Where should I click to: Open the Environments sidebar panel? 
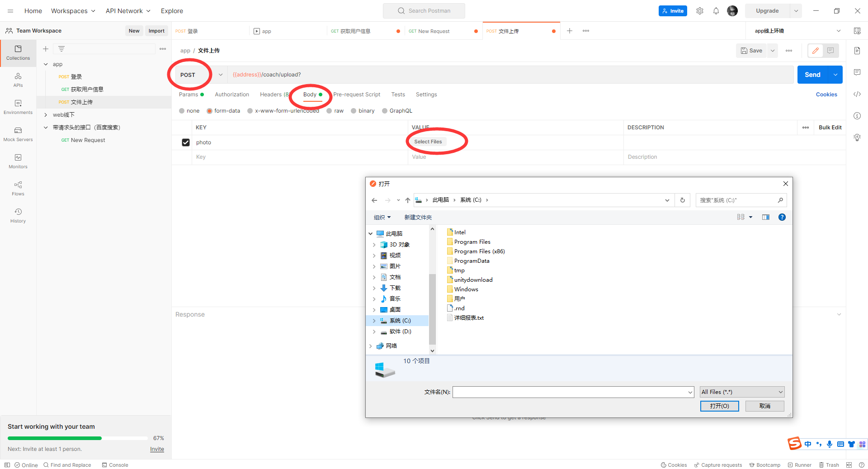(18, 107)
